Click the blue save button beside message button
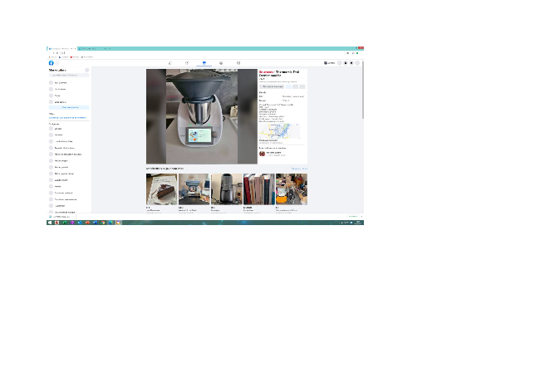This screenshot has height=392, width=555. [288, 86]
